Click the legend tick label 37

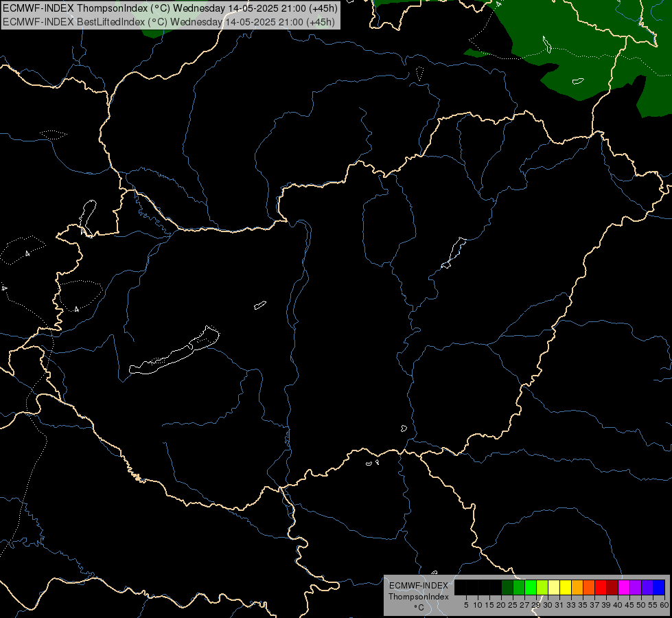click(x=595, y=605)
